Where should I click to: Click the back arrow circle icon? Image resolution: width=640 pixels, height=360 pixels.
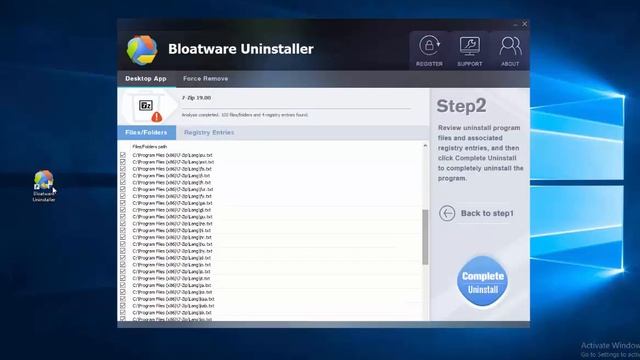tap(447, 213)
